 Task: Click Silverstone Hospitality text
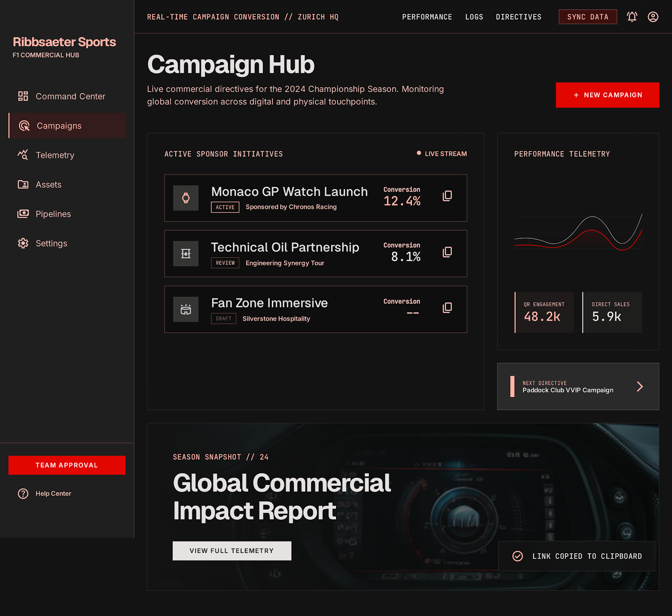point(276,319)
